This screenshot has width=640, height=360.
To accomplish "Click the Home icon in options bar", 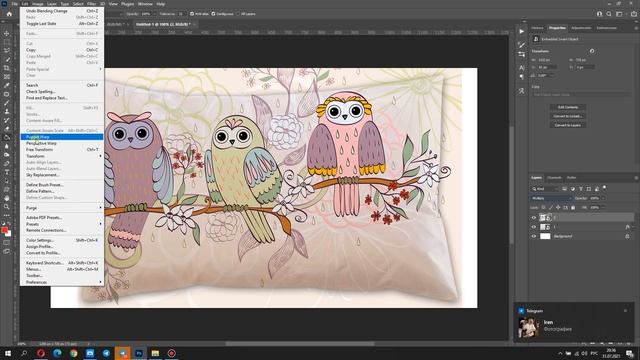I will click(x=9, y=14).
